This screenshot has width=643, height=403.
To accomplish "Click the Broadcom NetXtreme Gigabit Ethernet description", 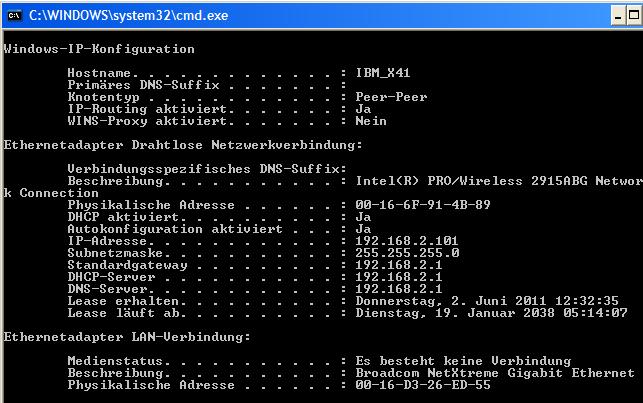I will 495,373.
